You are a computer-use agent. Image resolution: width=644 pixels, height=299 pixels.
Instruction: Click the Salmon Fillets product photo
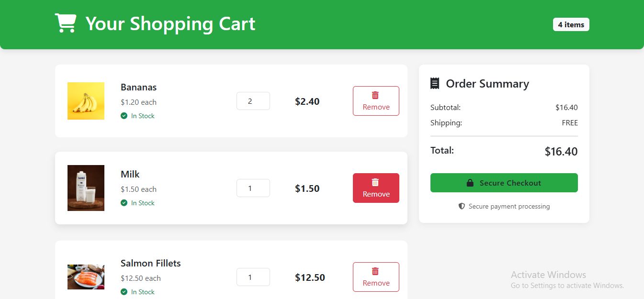86,277
